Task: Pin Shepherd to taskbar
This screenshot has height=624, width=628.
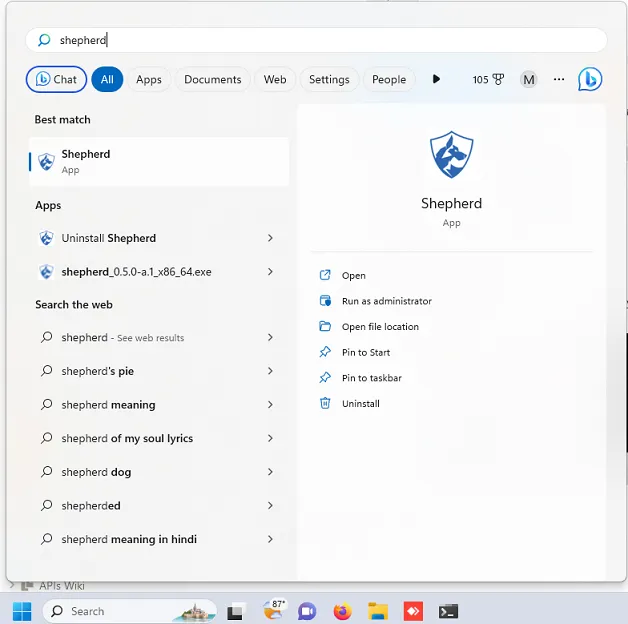Action: click(360, 378)
